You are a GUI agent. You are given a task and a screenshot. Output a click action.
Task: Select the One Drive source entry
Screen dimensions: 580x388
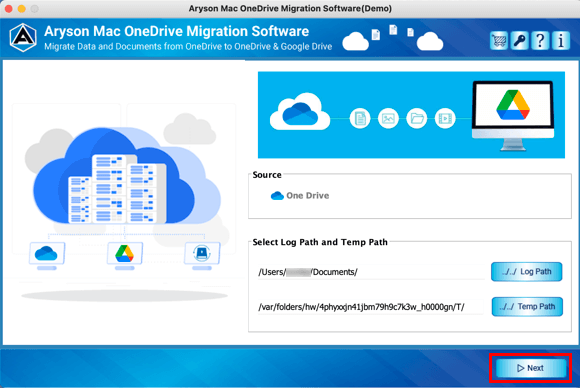[x=300, y=196]
